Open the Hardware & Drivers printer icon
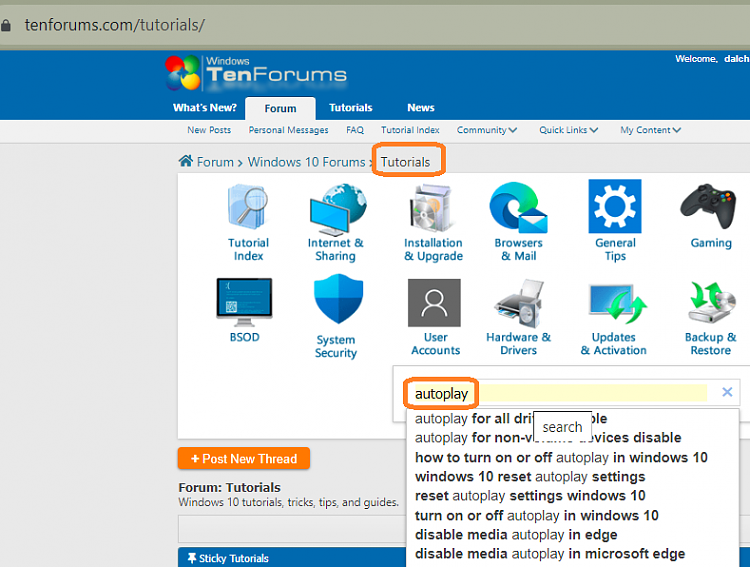The height and width of the screenshot is (567, 750). [x=519, y=304]
